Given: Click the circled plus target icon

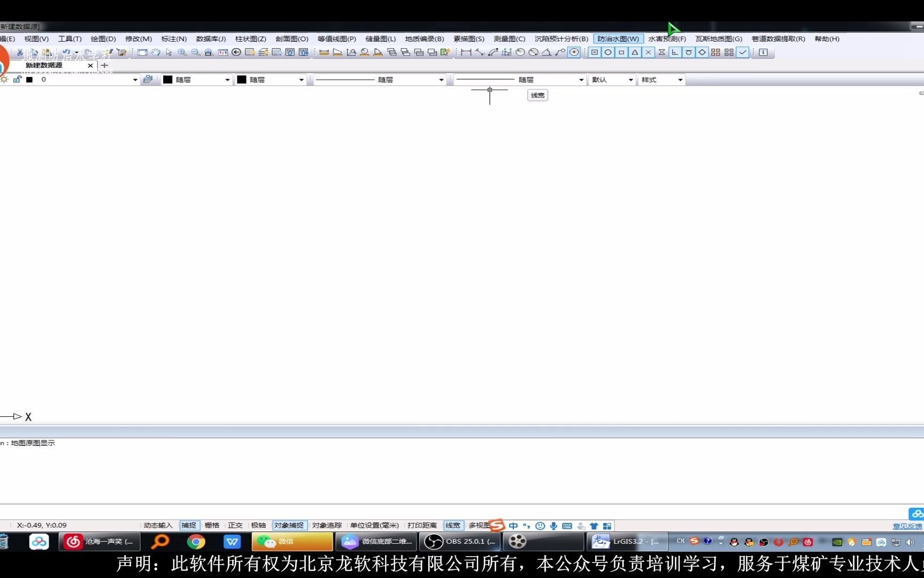Looking at the screenshot, I should (x=574, y=52).
